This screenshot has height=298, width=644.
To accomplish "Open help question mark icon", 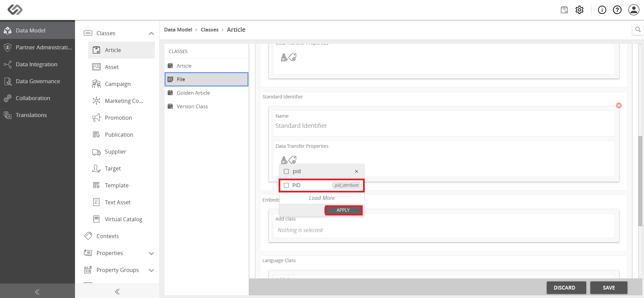I will point(617,10).
